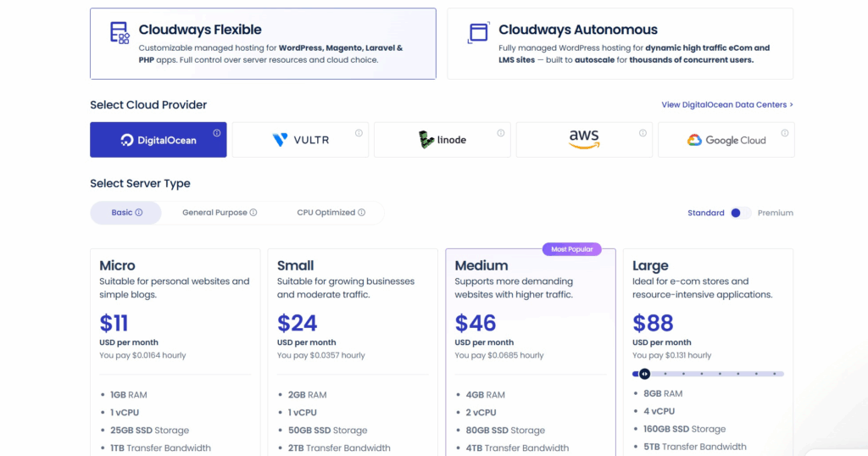
Task: Select the Standard pricing option label
Action: tap(705, 213)
